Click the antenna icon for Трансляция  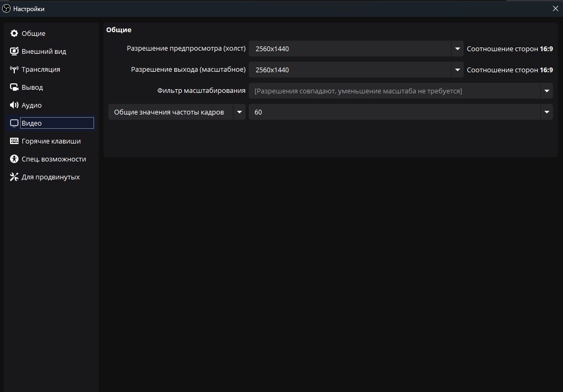[x=14, y=69]
